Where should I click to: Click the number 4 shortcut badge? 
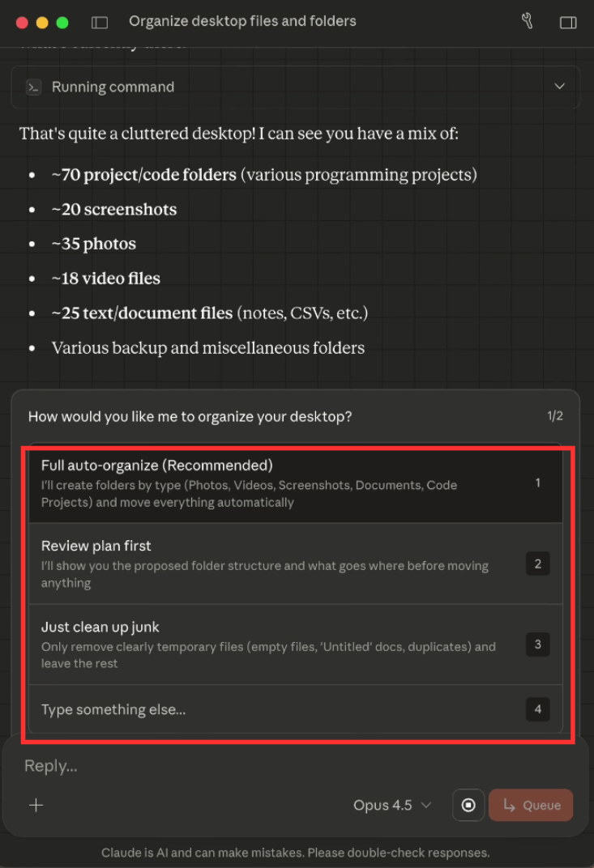[x=537, y=709]
